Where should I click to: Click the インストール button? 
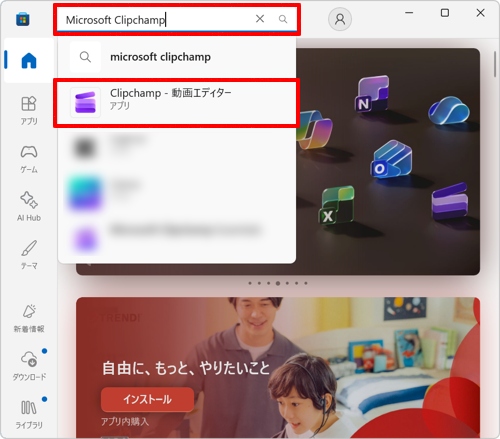point(147,399)
